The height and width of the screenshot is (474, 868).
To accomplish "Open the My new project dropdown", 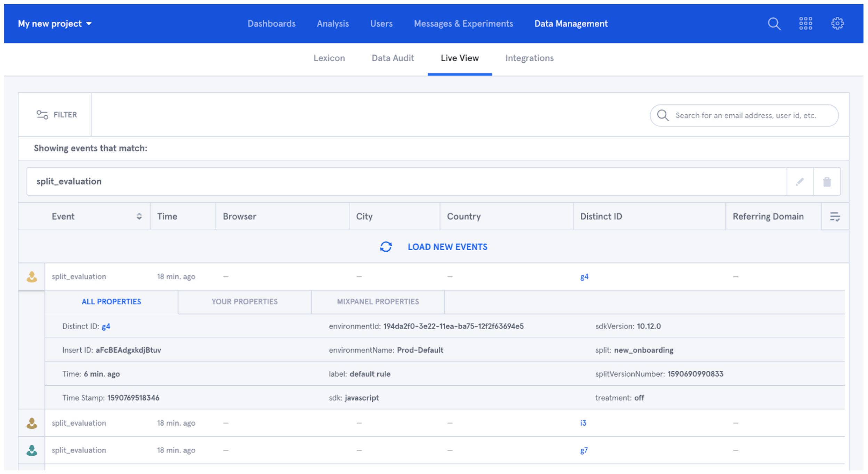I will (x=55, y=24).
